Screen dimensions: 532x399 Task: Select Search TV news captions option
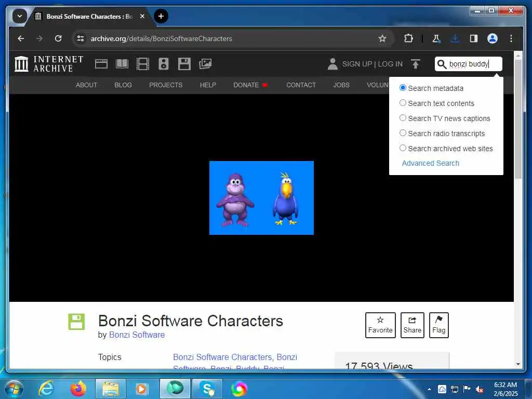pyautogui.click(x=403, y=118)
